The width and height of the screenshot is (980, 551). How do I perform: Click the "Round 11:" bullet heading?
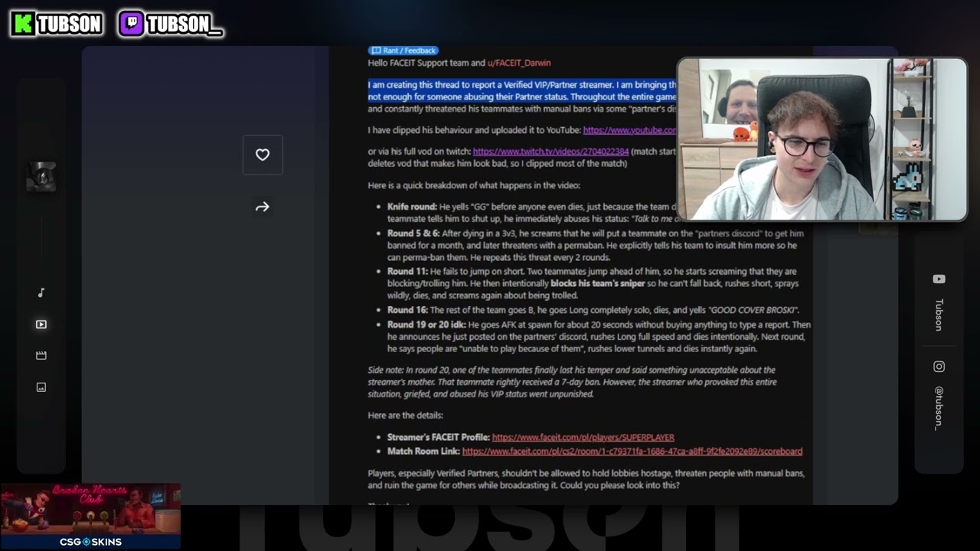(407, 272)
